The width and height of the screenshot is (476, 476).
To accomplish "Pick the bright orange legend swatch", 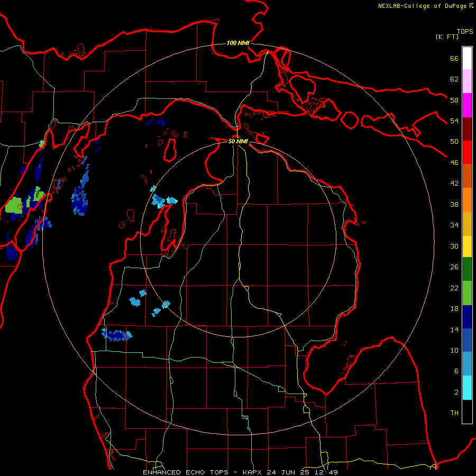I will 467,200.
